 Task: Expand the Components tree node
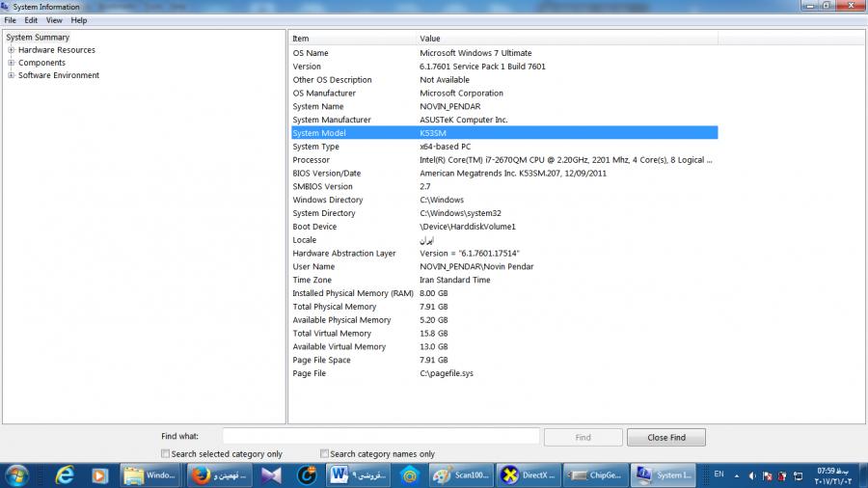(11, 63)
